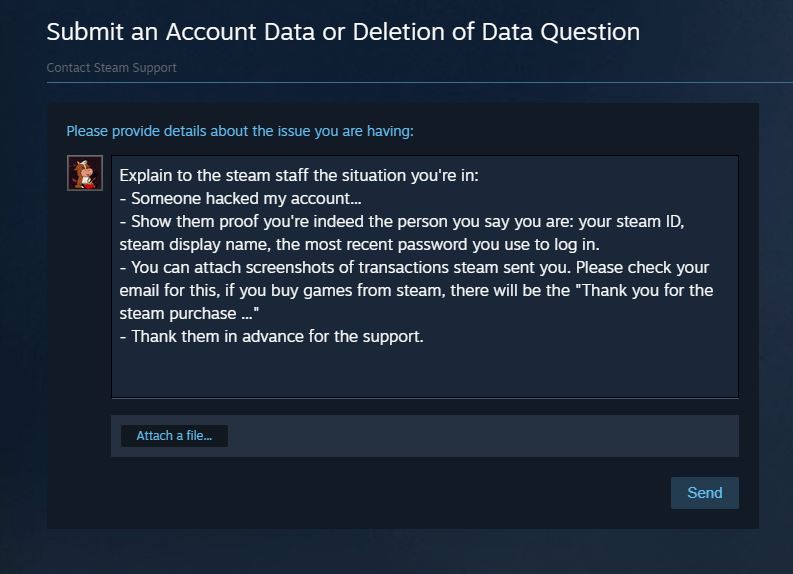Click the "Attach a file..." button

pos(174,436)
